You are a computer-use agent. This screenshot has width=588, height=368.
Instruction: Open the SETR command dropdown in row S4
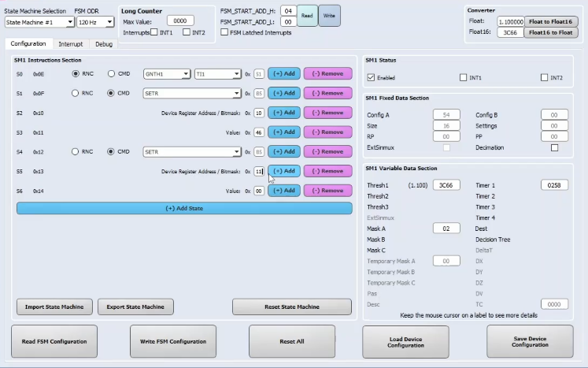pyautogui.click(x=191, y=152)
